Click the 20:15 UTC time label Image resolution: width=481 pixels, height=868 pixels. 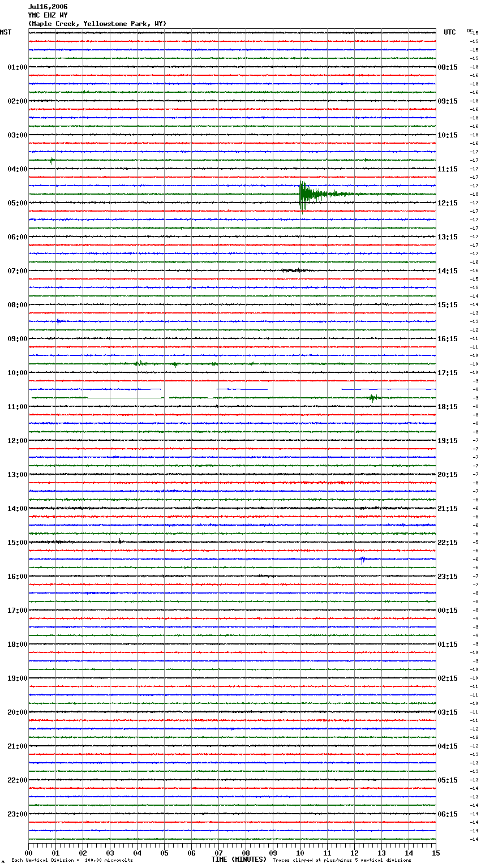(x=448, y=475)
